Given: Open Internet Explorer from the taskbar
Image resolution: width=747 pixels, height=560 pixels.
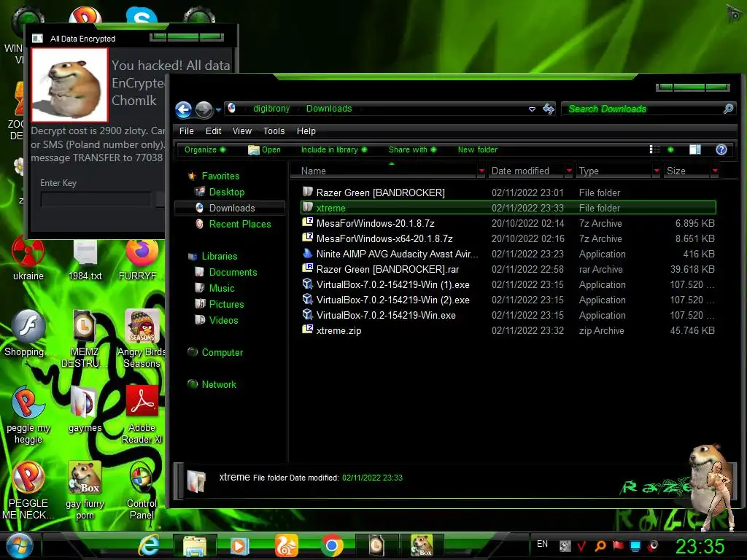Looking at the screenshot, I should [148, 545].
